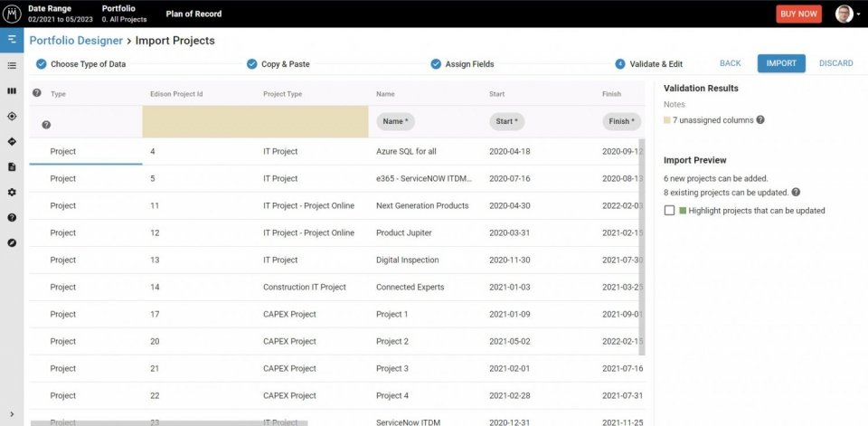Viewport: 868px width, 426px height.
Task: Open the list view sidebar icon
Action: coord(12,65)
